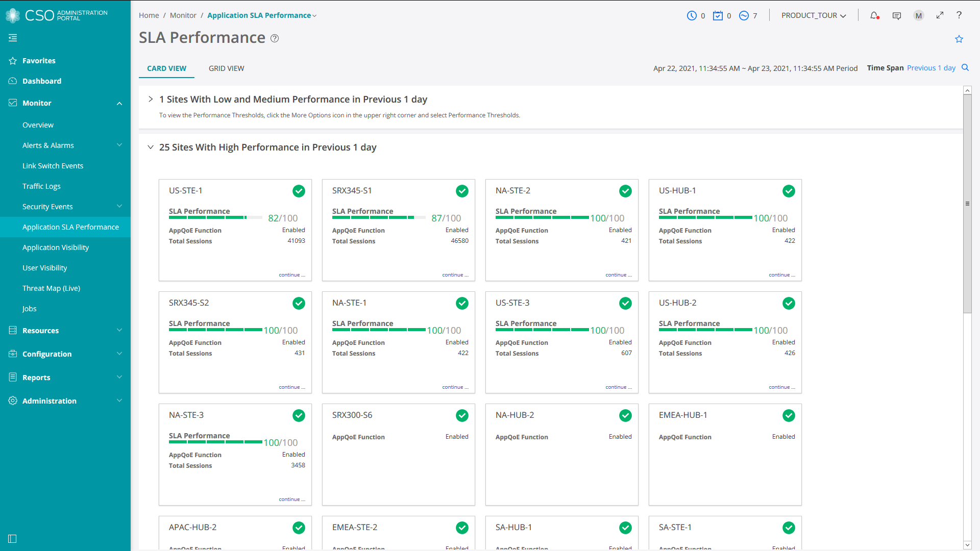Viewport: 980px width, 551px height.
Task: Click the Dashboard gauge icon
Action: coord(13,81)
